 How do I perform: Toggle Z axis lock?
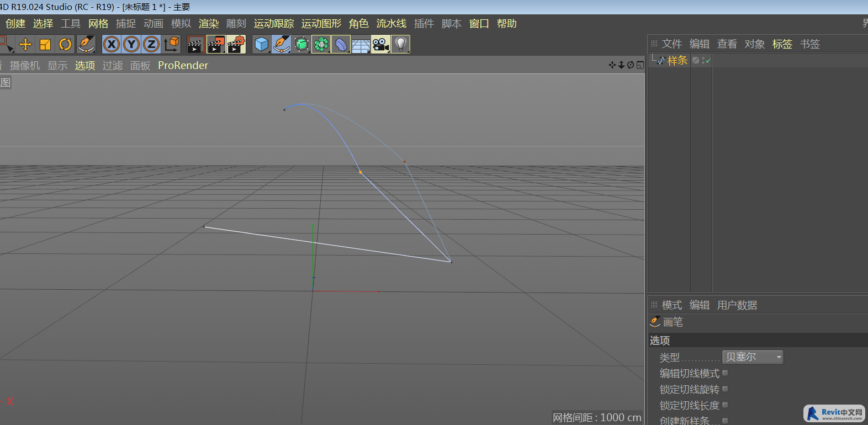tap(151, 44)
